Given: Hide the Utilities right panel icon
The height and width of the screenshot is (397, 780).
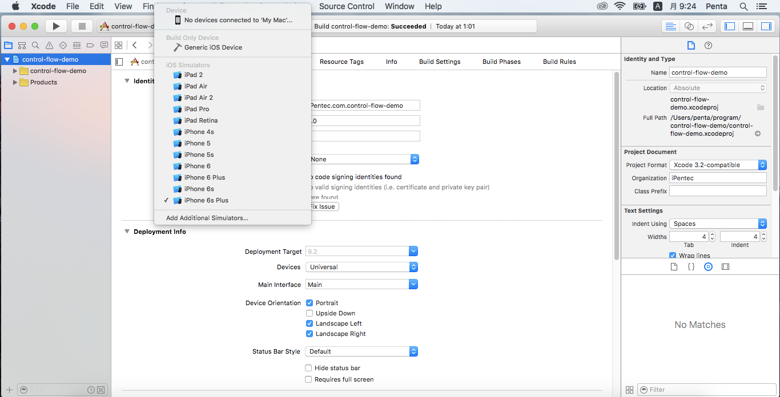Looking at the screenshot, I should (x=766, y=26).
